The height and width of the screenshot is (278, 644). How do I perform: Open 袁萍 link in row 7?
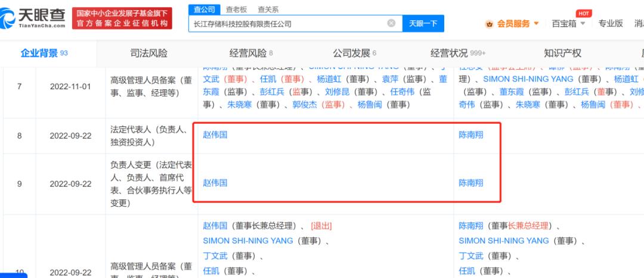390,79
